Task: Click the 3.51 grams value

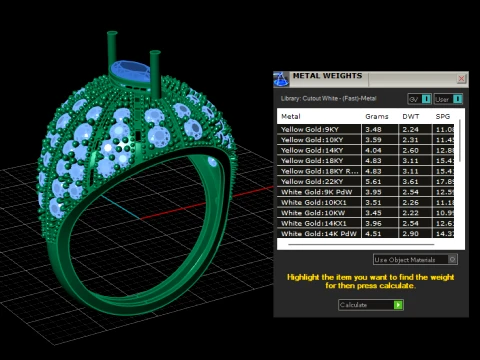Action: [373, 202]
